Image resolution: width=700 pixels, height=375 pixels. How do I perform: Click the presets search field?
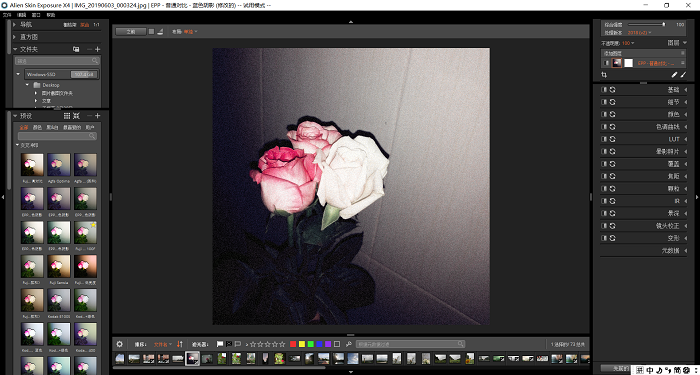click(57, 136)
